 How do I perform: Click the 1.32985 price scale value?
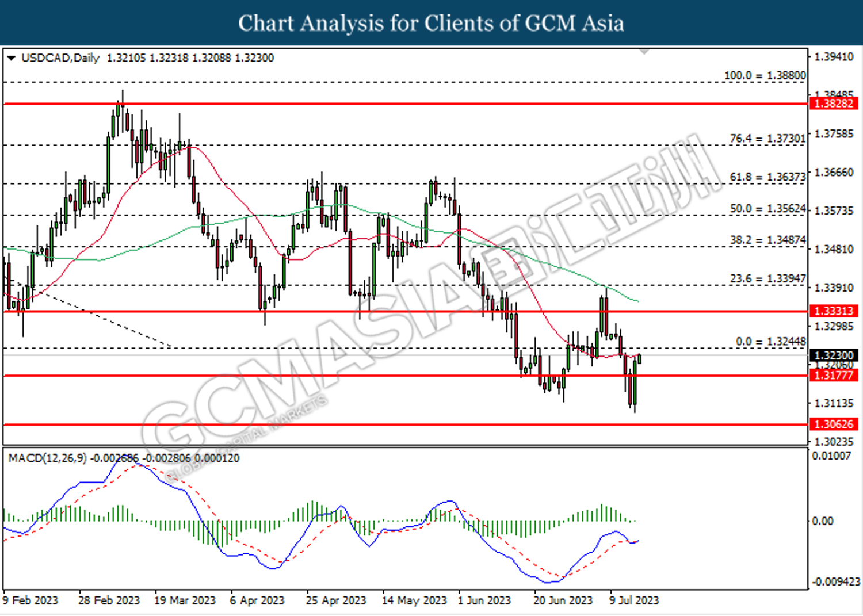(x=834, y=327)
